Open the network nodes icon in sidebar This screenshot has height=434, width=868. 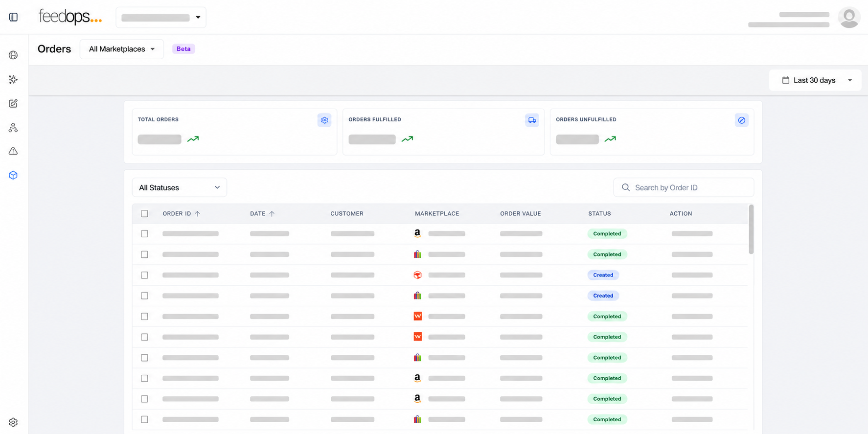point(13,128)
